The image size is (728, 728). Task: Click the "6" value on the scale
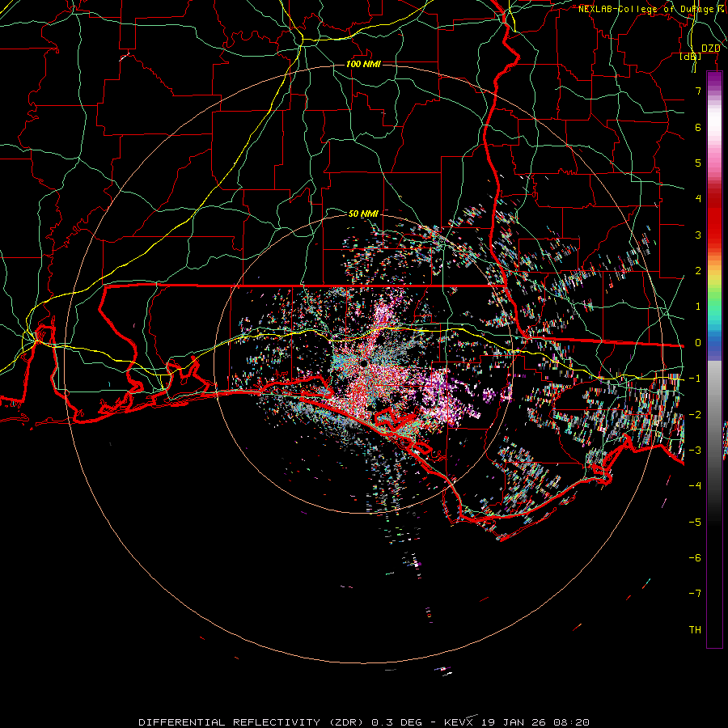(x=698, y=127)
